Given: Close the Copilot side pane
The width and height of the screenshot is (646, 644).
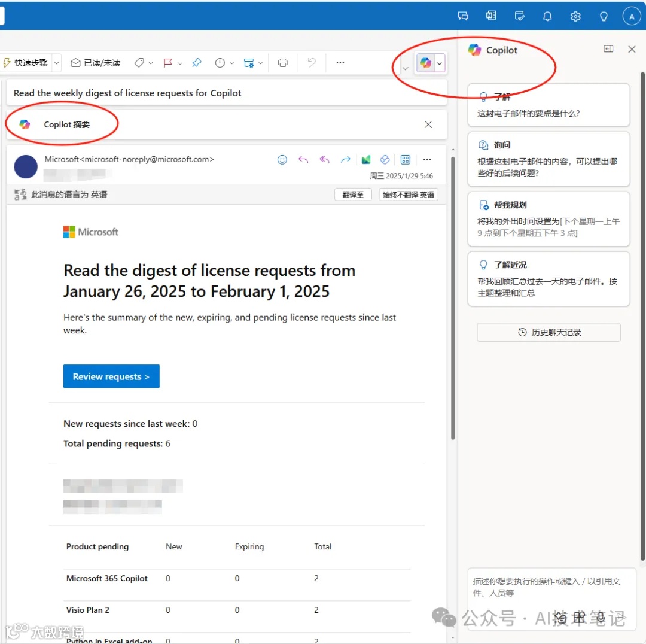Looking at the screenshot, I should click(x=632, y=50).
